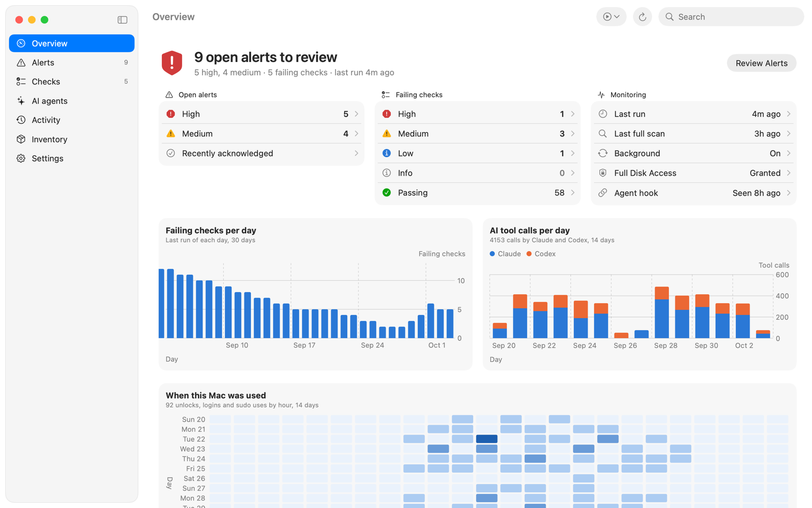This screenshot has height=508, width=812.
Task: Click the Background refresh icon
Action: click(x=603, y=153)
